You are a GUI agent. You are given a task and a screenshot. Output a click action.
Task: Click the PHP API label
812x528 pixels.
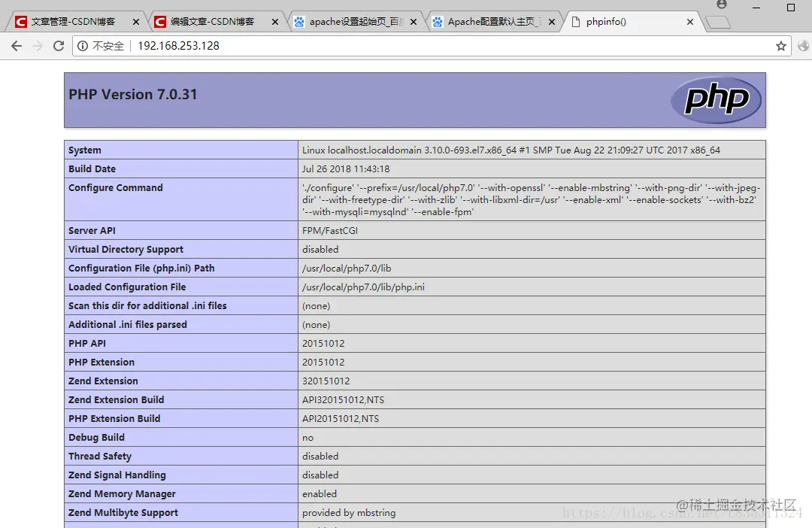[87, 344]
